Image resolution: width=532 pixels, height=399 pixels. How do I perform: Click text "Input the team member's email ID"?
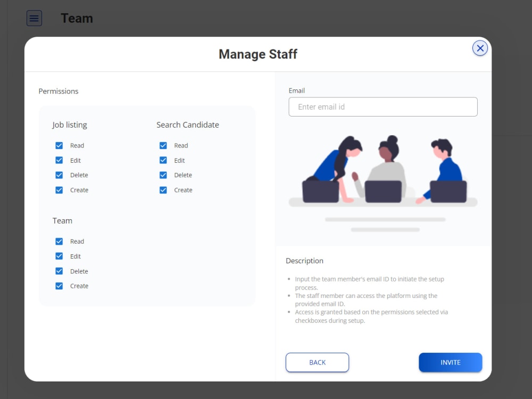click(342, 279)
